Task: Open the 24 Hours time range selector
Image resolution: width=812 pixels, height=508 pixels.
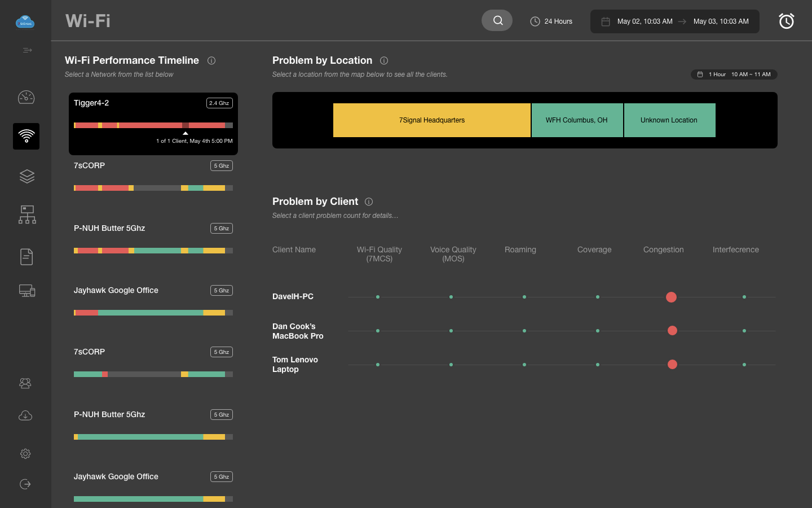Action: point(551,21)
